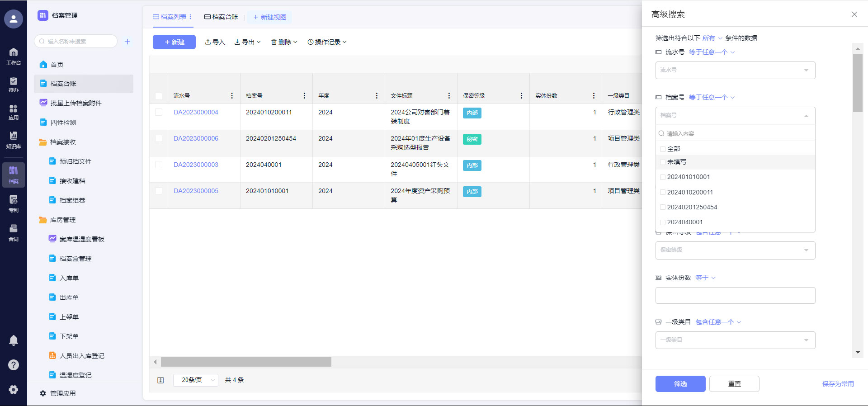Viewport: 868px width, 406px height.
Task: Select the 202401010001 checkbox option
Action: 663,177
